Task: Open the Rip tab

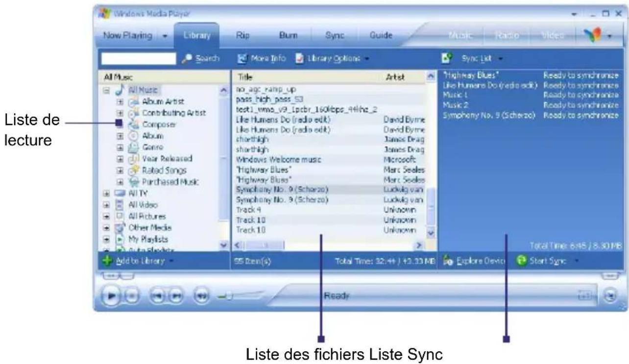Action: 242,36
